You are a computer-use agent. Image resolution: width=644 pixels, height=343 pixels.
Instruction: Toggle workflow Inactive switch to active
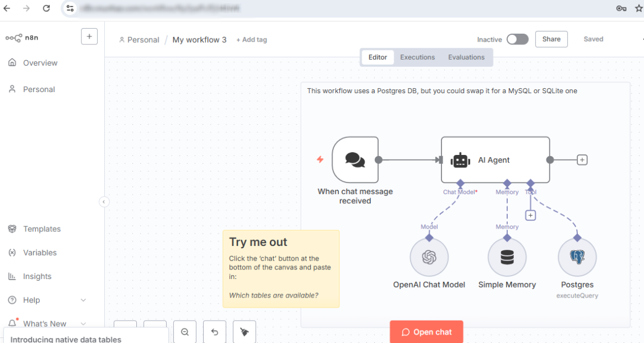tap(517, 39)
